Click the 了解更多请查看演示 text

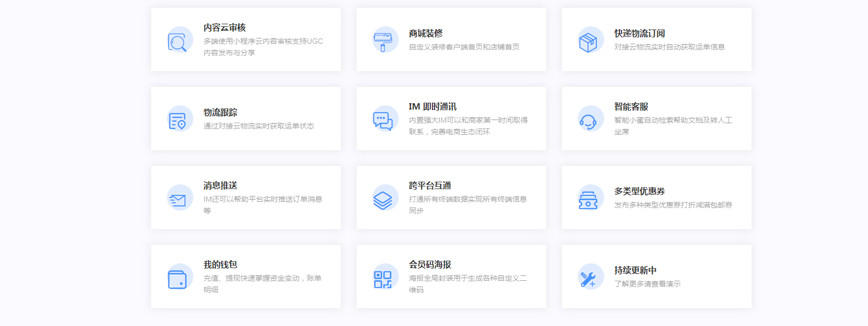(647, 284)
